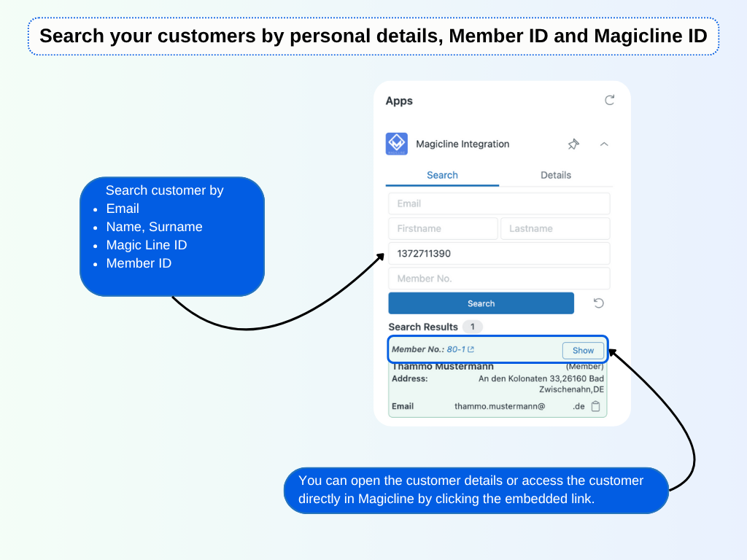Click the Member No. input field
The width and height of the screenshot is (747, 560).
[x=499, y=279]
